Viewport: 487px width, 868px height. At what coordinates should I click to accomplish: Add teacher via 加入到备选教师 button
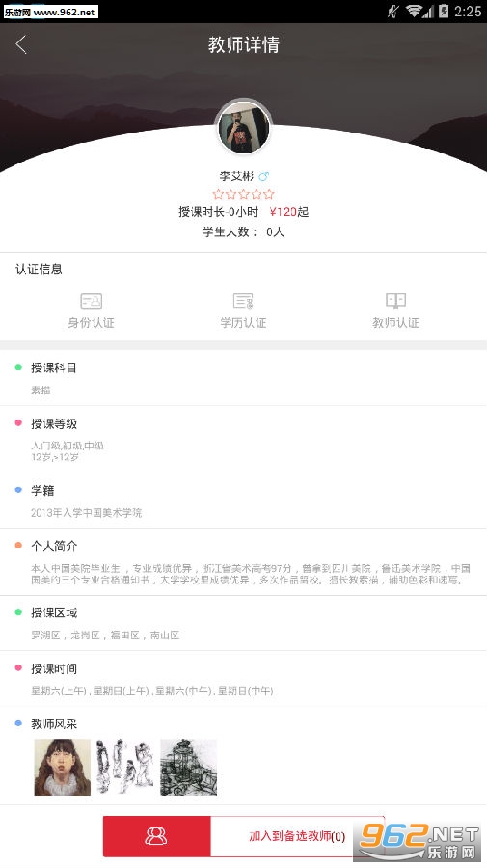(x=297, y=836)
